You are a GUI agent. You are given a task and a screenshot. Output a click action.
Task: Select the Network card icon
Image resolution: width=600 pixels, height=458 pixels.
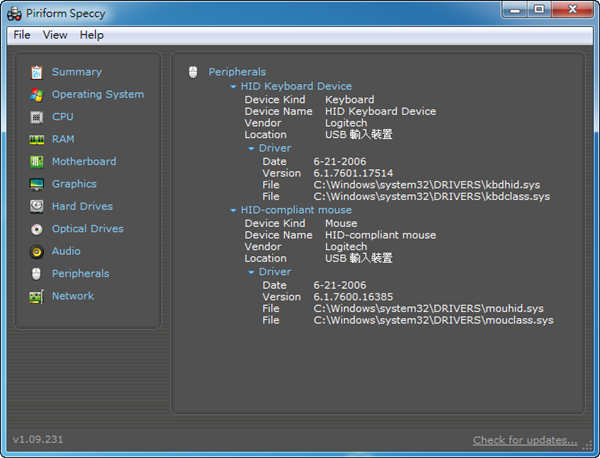tap(37, 297)
